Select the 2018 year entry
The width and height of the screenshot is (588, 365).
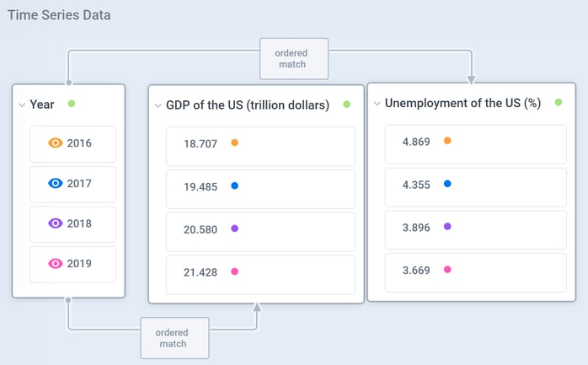pos(72,224)
